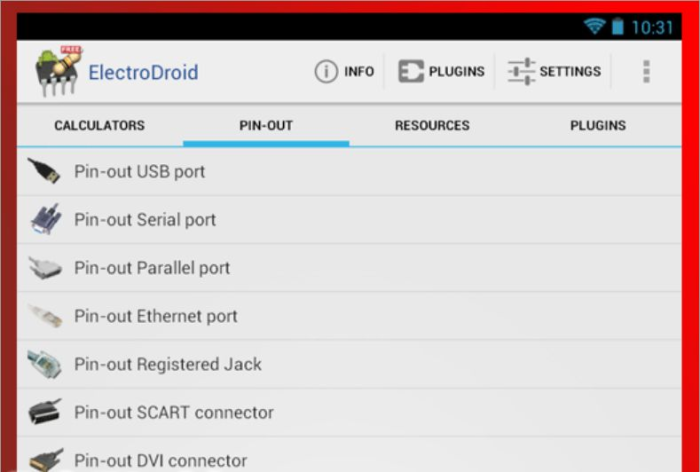
Task: Switch to the CALCULATORS tab
Action: point(100,125)
